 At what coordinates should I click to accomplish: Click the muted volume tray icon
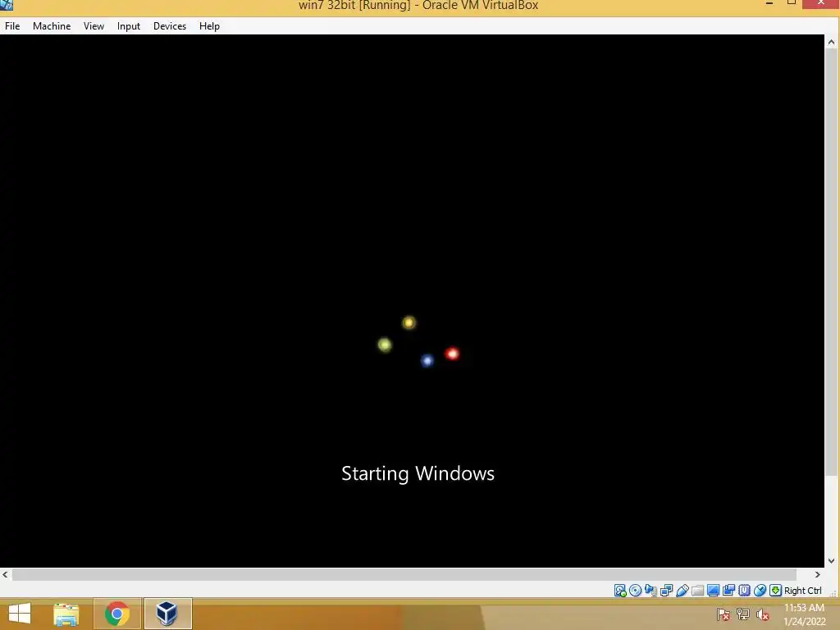(763, 614)
